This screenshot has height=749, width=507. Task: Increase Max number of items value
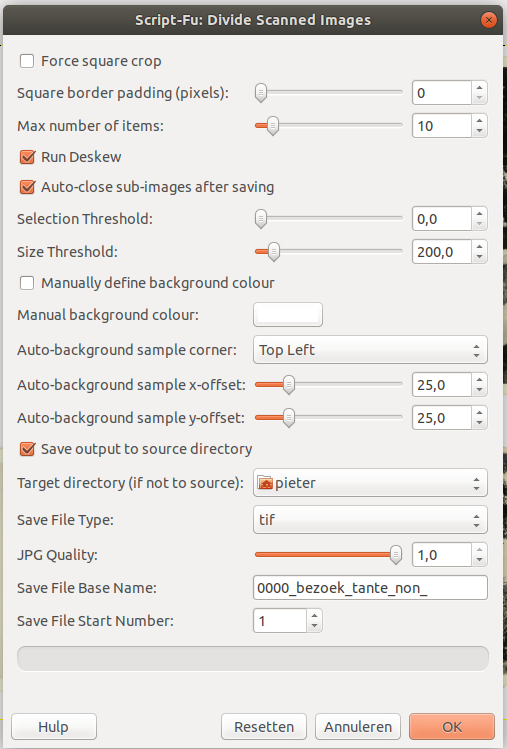click(x=479, y=120)
